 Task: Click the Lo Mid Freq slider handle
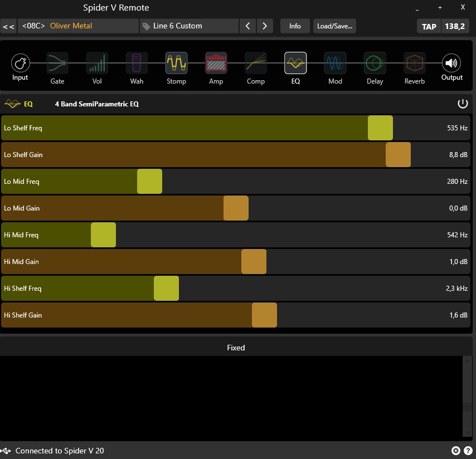[149, 181]
